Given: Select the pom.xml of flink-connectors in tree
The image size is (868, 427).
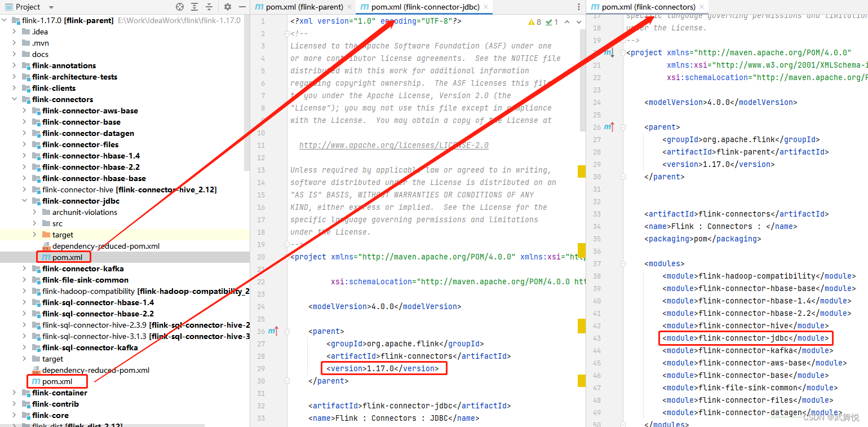Looking at the screenshot, I should pos(57,381).
